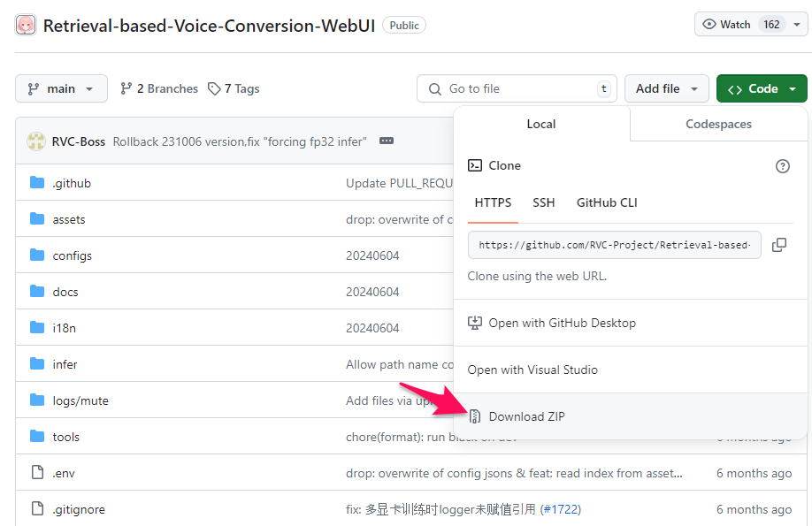812x526 pixels.
Task: Click the folder icon beside configs
Action: click(x=37, y=255)
